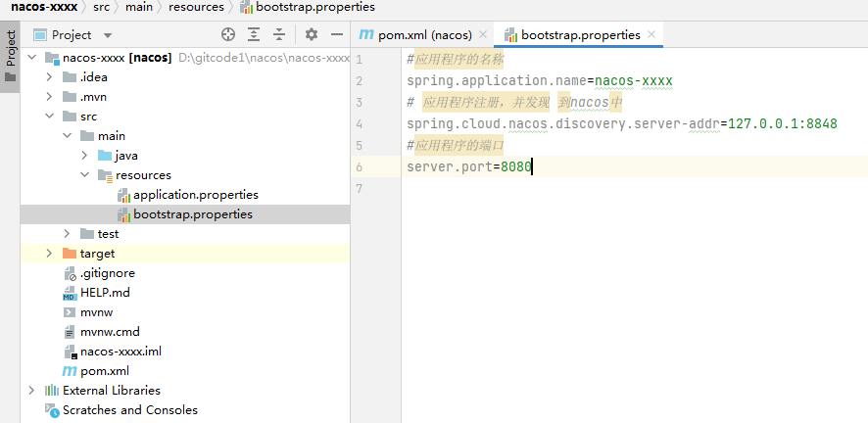Click the resources folder icon
Viewport: 868px width, 423px height.
click(x=105, y=175)
